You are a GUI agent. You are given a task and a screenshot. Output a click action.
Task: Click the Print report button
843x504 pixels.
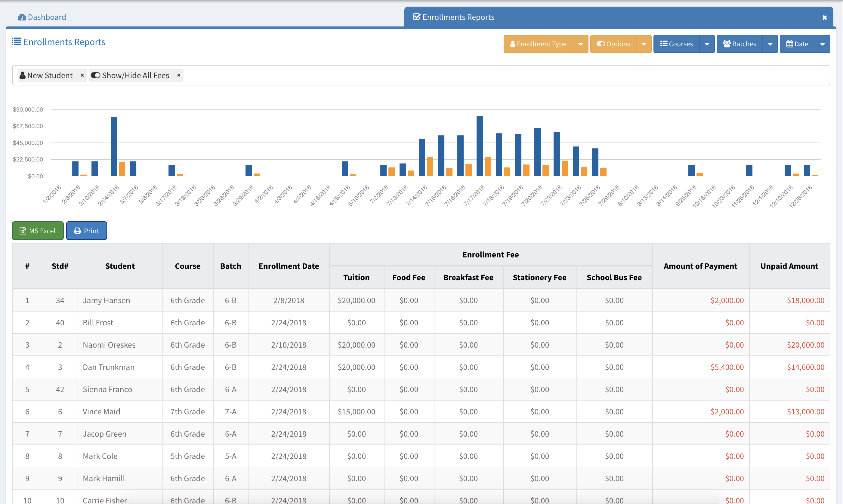[x=86, y=231]
